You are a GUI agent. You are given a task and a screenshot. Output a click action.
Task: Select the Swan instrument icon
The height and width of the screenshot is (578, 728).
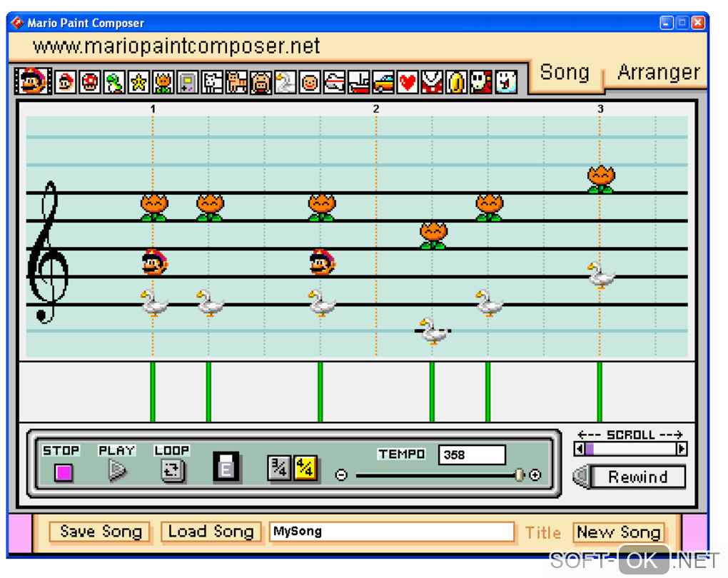tap(285, 83)
